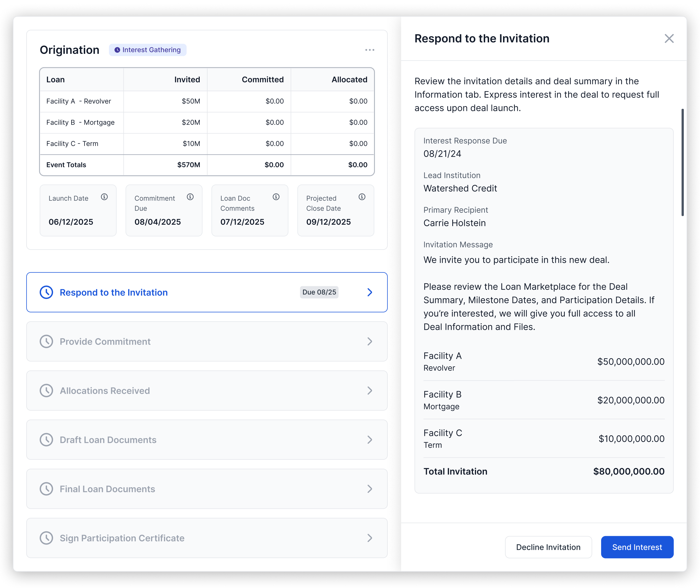Open the Origination three-dot options menu

(x=370, y=50)
